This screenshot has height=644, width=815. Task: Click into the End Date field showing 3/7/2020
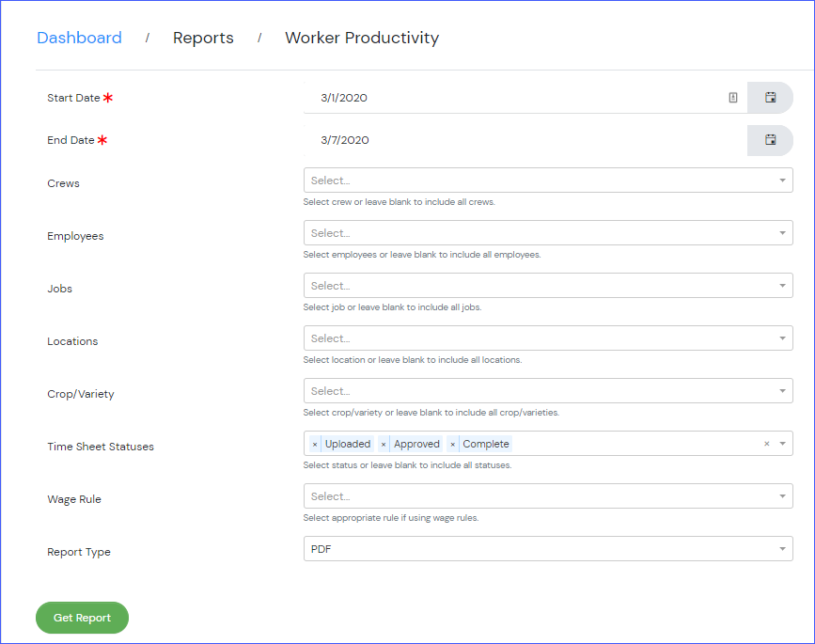pyautogui.click(x=525, y=140)
